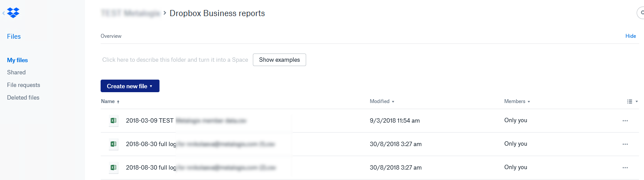This screenshot has width=644, height=180.
Task: Click Excel icon of 2018-03-09 TEST file
Action: (x=113, y=120)
